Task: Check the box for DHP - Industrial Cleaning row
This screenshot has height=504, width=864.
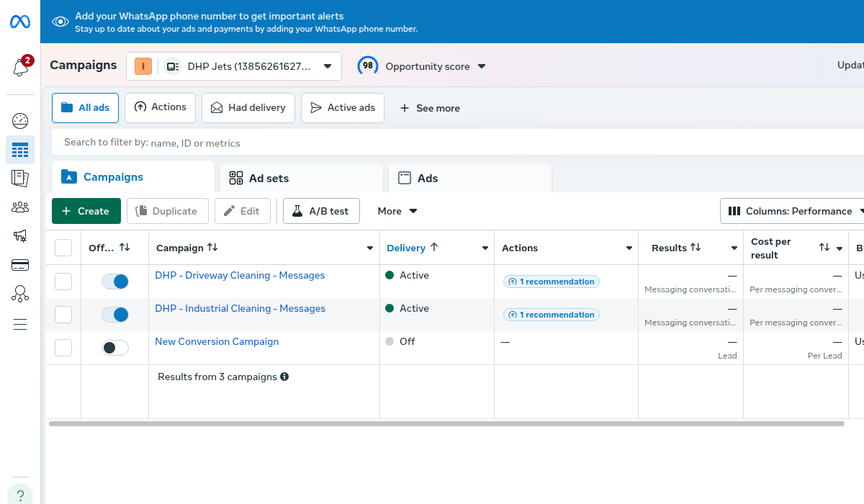Action: point(63,315)
